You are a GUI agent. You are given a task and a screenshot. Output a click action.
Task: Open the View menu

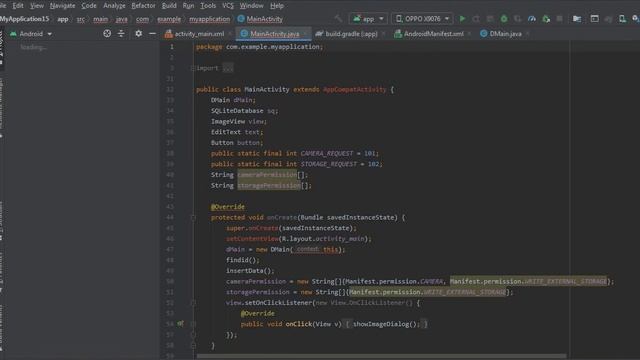click(x=37, y=6)
